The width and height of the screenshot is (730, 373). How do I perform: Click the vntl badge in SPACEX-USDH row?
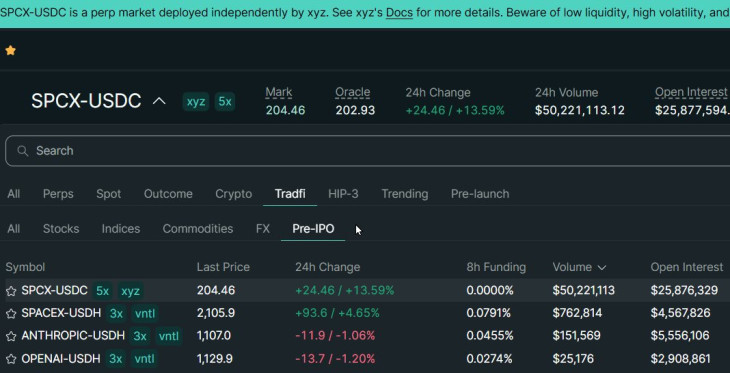pos(145,313)
